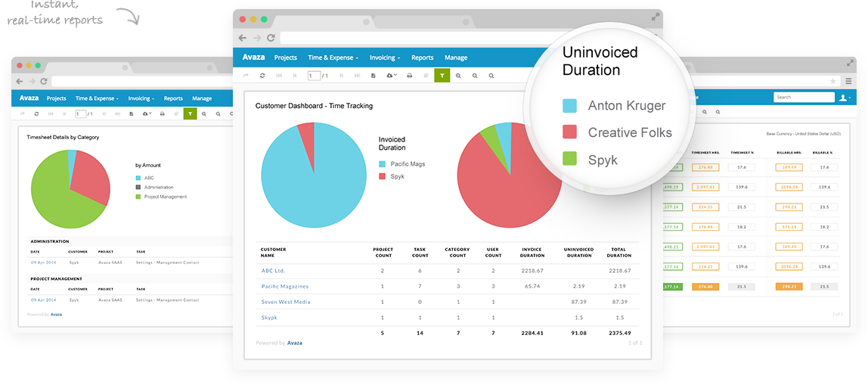
Task: Click page number field in left window toolbar
Action: 81,113
